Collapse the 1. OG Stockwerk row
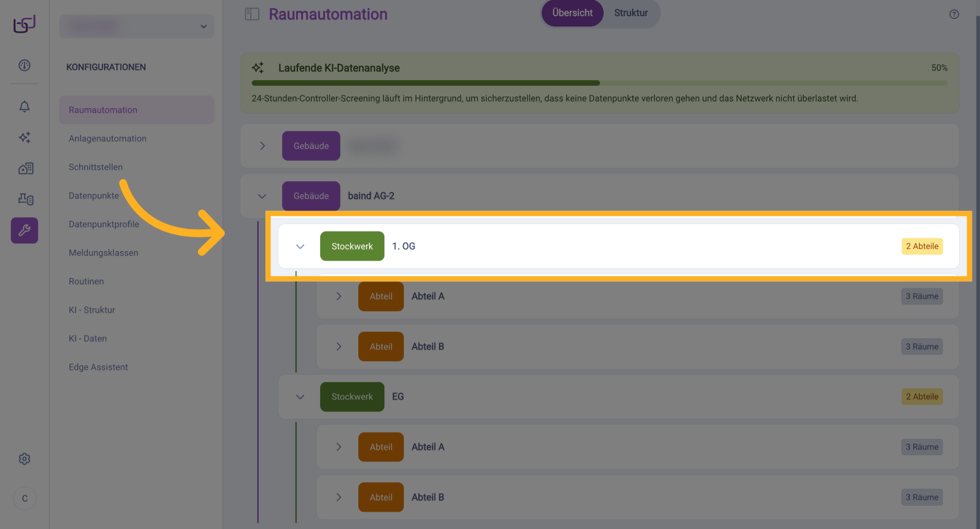 tap(300, 246)
